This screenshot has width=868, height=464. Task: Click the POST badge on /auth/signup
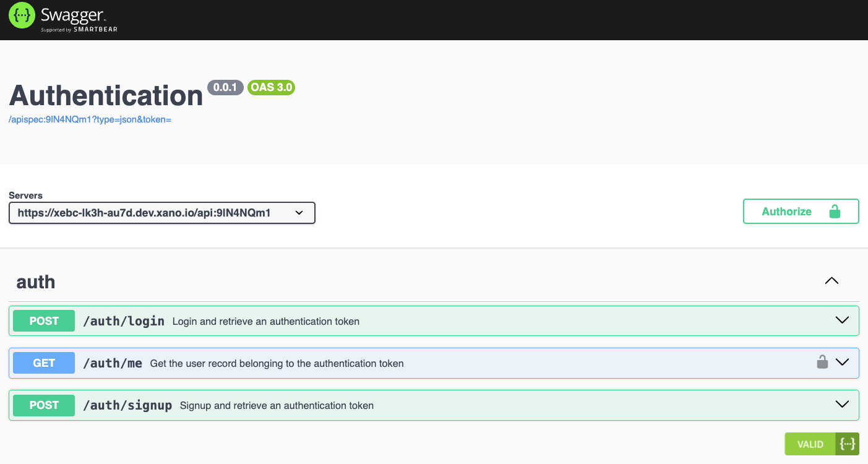coord(43,405)
